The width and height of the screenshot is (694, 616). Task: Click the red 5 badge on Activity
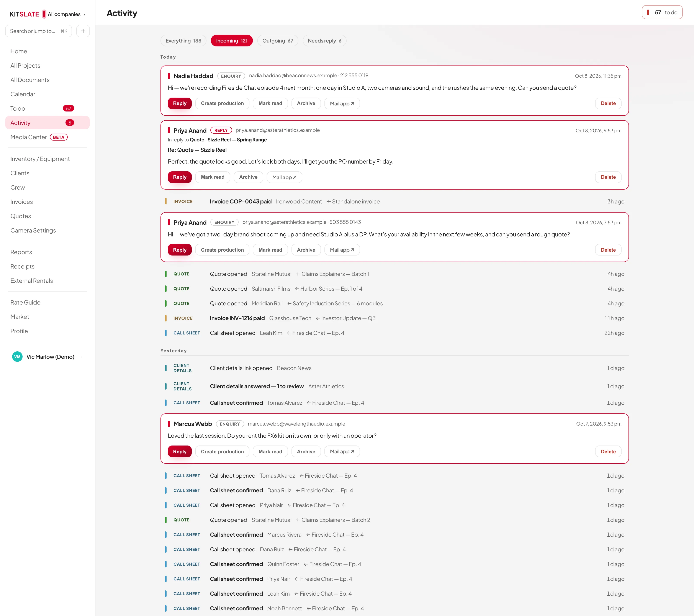(x=70, y=123)
